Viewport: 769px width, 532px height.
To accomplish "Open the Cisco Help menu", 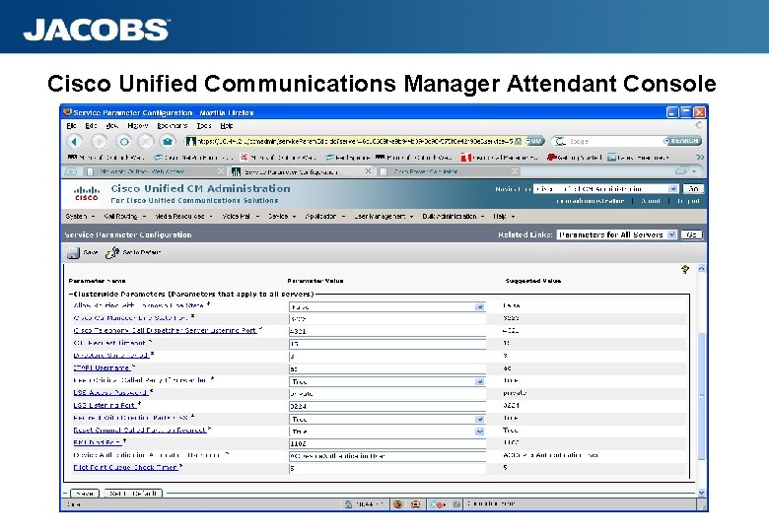I will coord(504,216).
